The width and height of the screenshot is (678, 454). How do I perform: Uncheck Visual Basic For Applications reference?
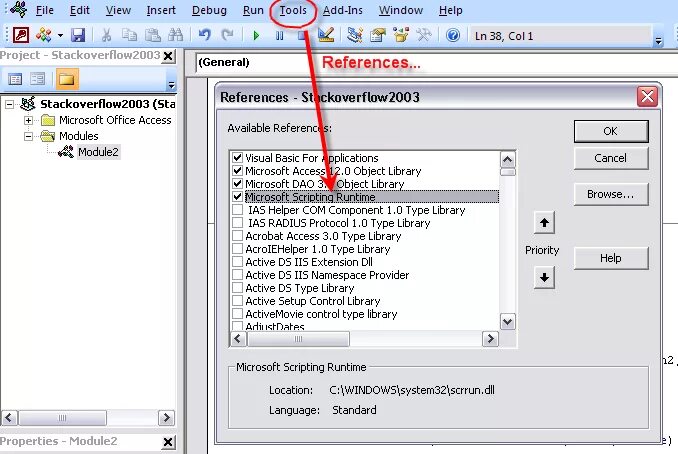(x=237, y=158)
